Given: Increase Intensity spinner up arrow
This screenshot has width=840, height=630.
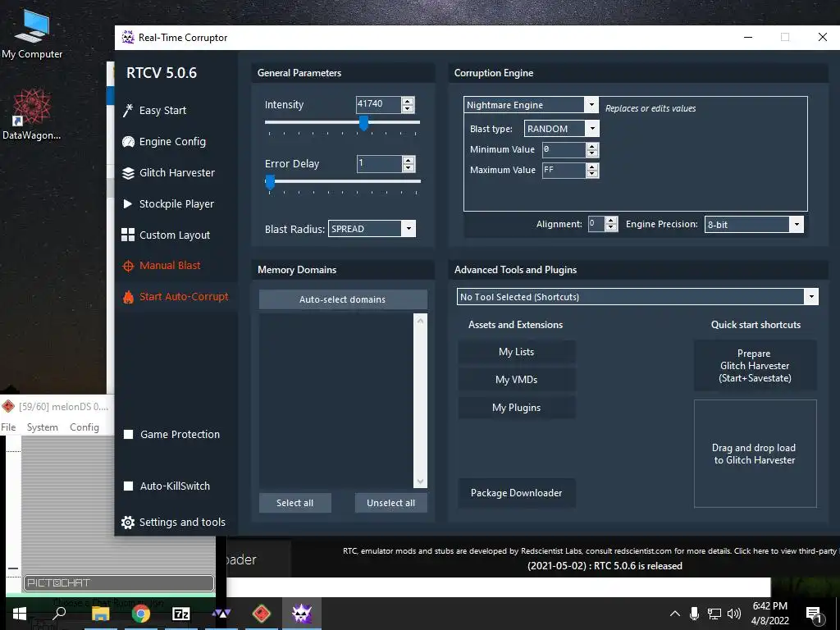Looking at the screenshot, I should (x=408, y=101).
